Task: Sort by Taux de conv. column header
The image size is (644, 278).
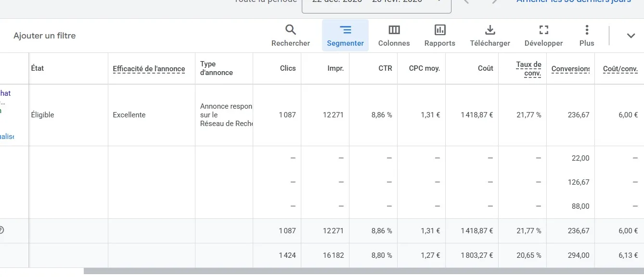Action: pos(528,69)
